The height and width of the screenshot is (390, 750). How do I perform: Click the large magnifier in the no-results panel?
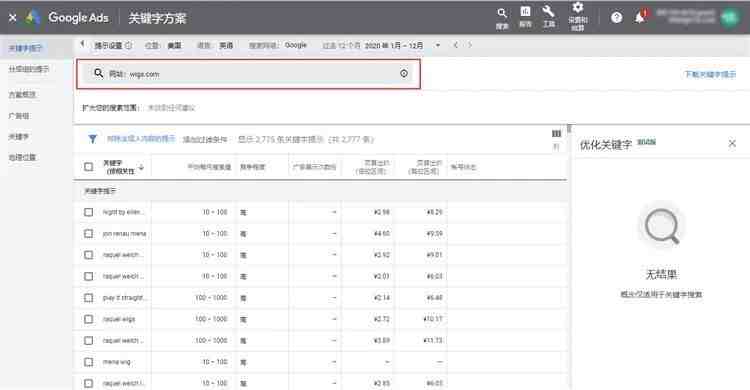pos(662,226)
